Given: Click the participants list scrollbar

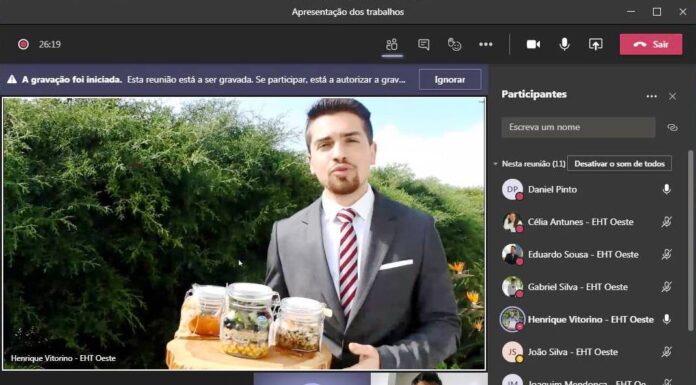Looking at the screenshot, I should click(690, 240).
